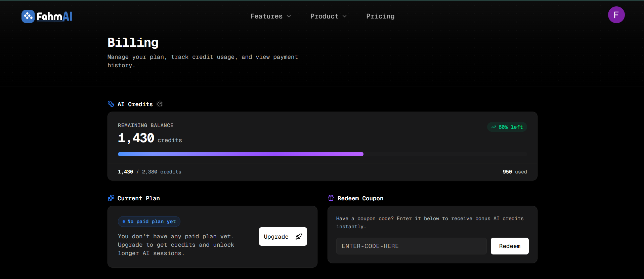The width and height of the screenshot is (644, 279).
Task: Select the no paid plan description text
Action: [x=176, y=245]
